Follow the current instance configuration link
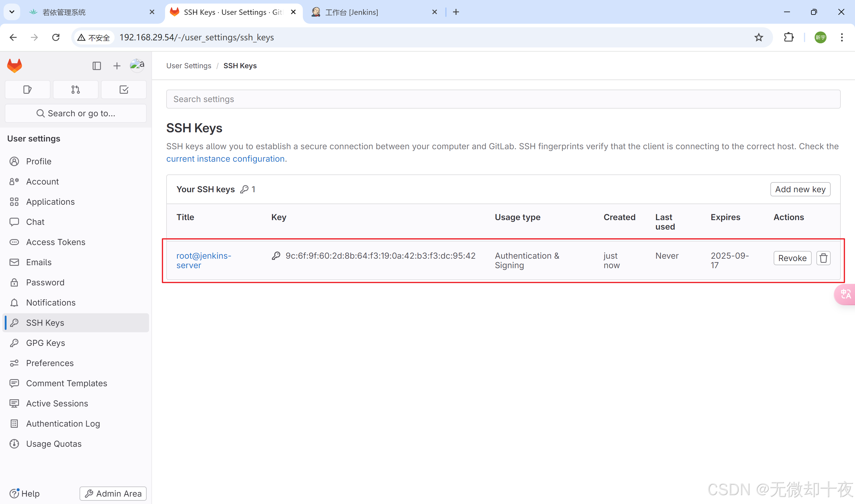This screenshot has height=504, width=855. point(225,159)
